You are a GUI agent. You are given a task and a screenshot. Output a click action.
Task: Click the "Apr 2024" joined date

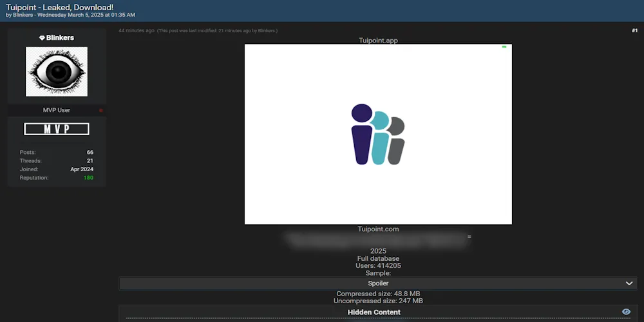point(82,169)
